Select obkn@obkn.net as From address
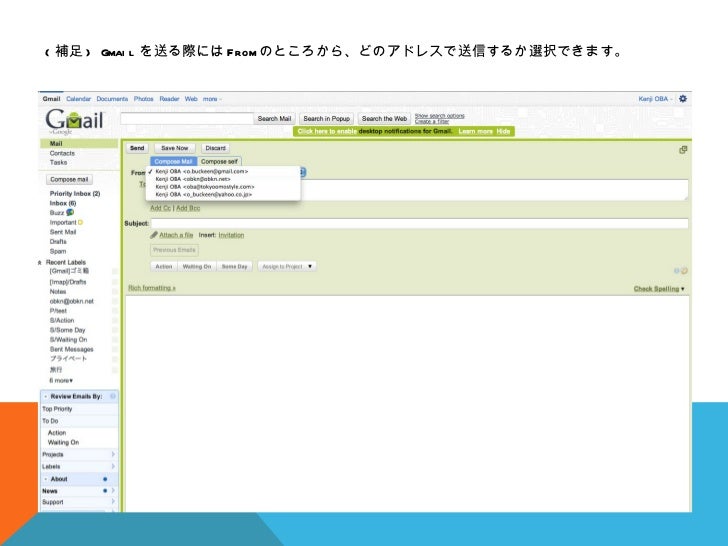The width and height of the screenshot is (728, 546). [x=193, y=179]
